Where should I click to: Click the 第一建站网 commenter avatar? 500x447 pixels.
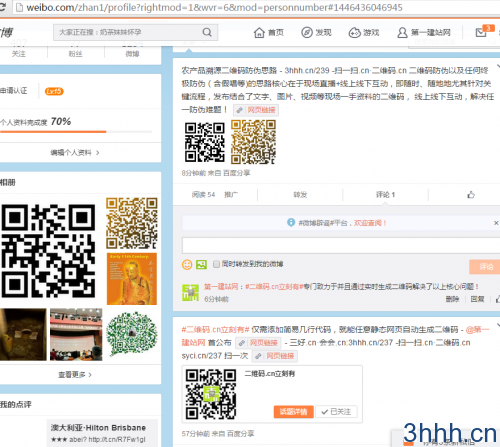click(190, 292)
